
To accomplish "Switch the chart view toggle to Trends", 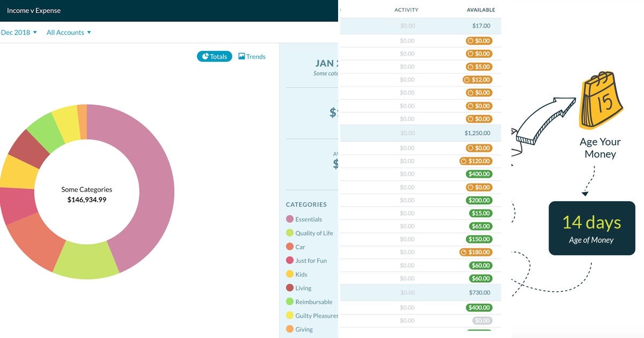I will click(252, 56).
